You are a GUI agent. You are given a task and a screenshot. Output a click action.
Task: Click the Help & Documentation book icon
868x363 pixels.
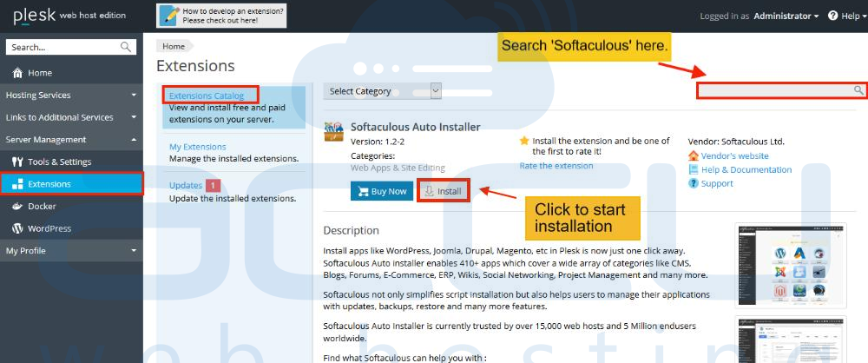[x=693, y=169]
